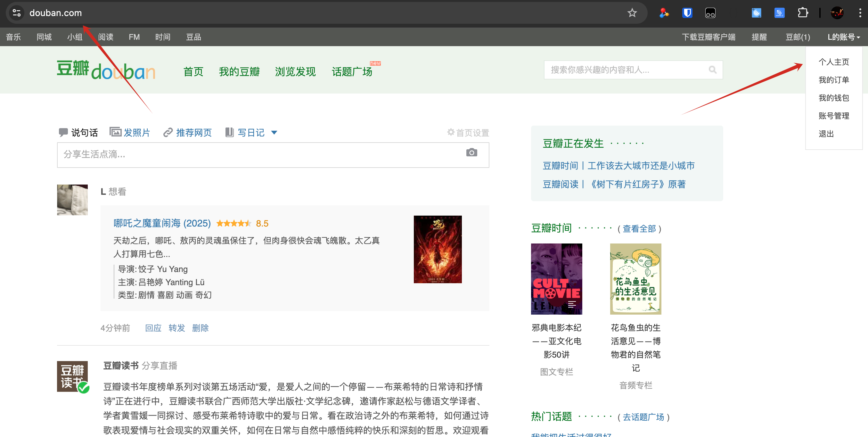Screen dimensions: 868x437
Task: Focus the 分享生活点滴 text box
Action: (x=273, y=155)
